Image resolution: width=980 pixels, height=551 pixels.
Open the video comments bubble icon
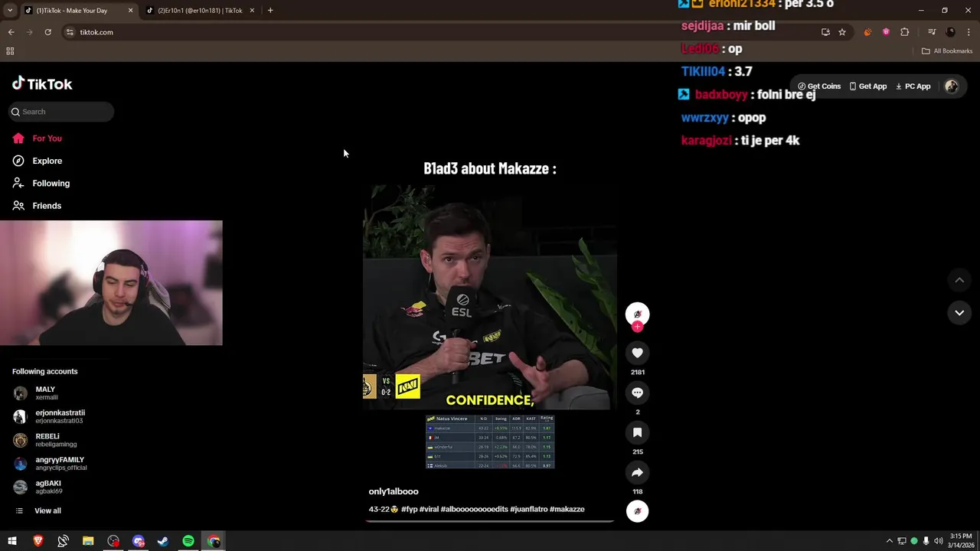637,393
